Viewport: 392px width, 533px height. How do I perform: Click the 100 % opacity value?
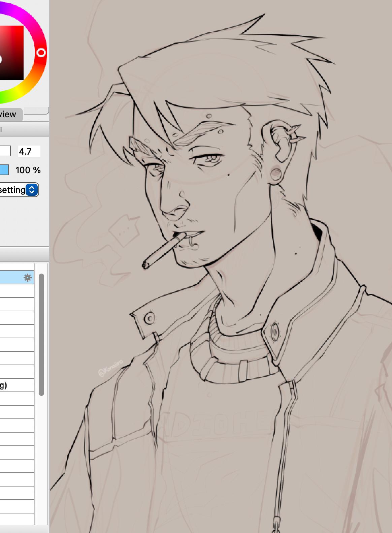28,170
